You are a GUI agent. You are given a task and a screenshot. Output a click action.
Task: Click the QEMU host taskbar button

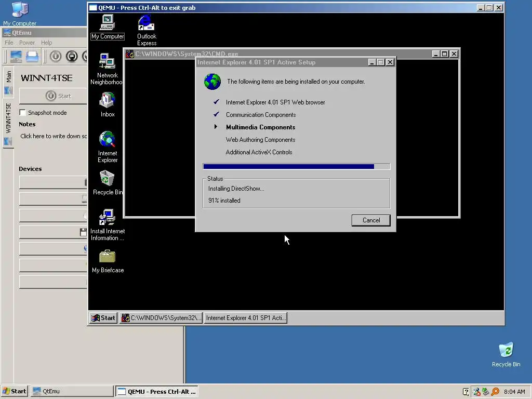pyautogui.click(x=157, y=391)
